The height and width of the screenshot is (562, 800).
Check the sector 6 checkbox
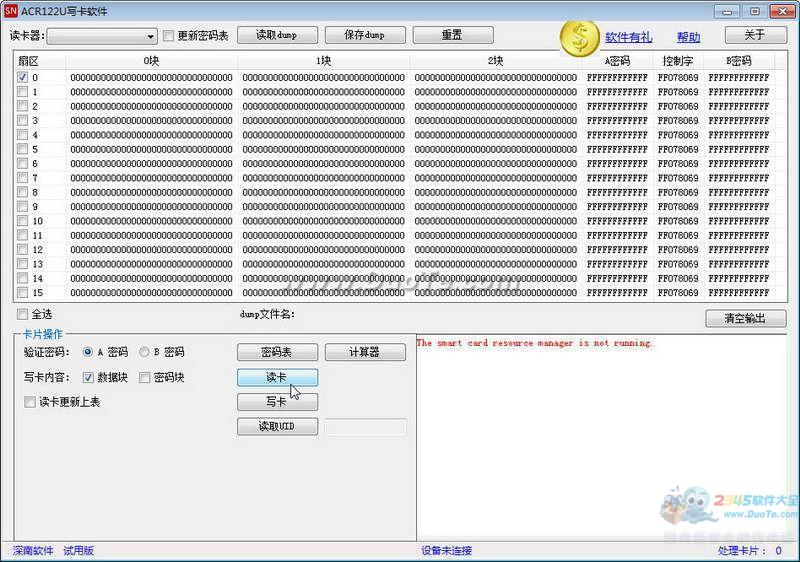(22, 163)
